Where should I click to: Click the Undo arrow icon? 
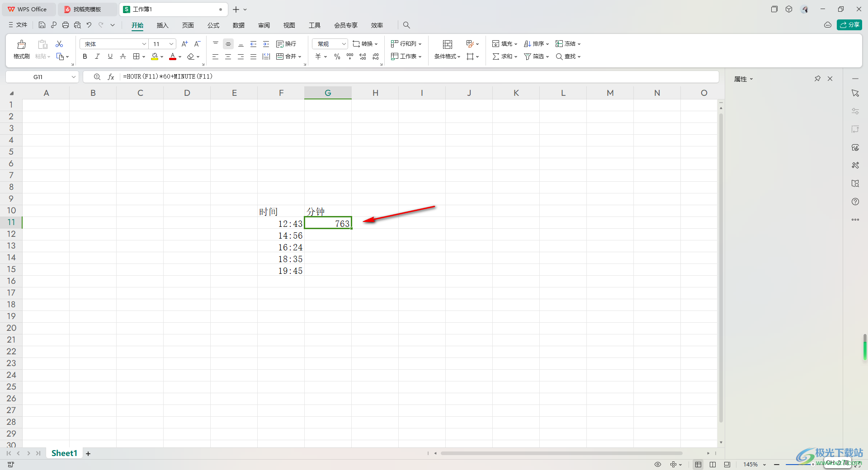click(89, 25)
